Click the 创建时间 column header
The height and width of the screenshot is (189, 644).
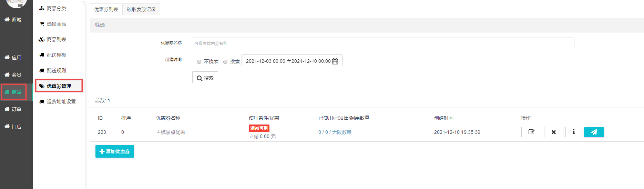pos(444,118)
